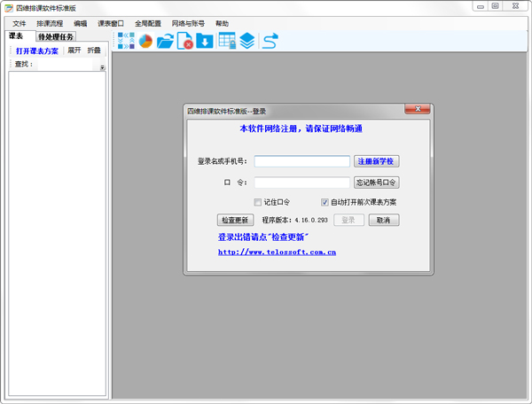Uncheck 自动打开前次课表方案 checkbox
Screen dimensions: 532x404
(325, 202)
